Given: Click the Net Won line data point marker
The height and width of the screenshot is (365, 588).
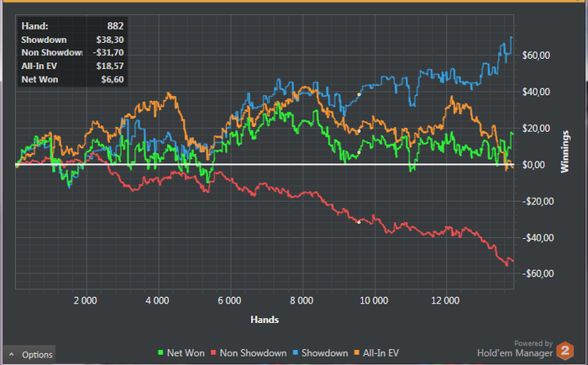Looking at the screenshot, I should coord(359,152).
